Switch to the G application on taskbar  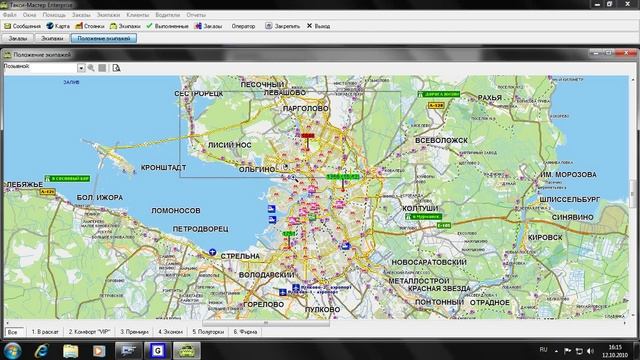point(158,351)
